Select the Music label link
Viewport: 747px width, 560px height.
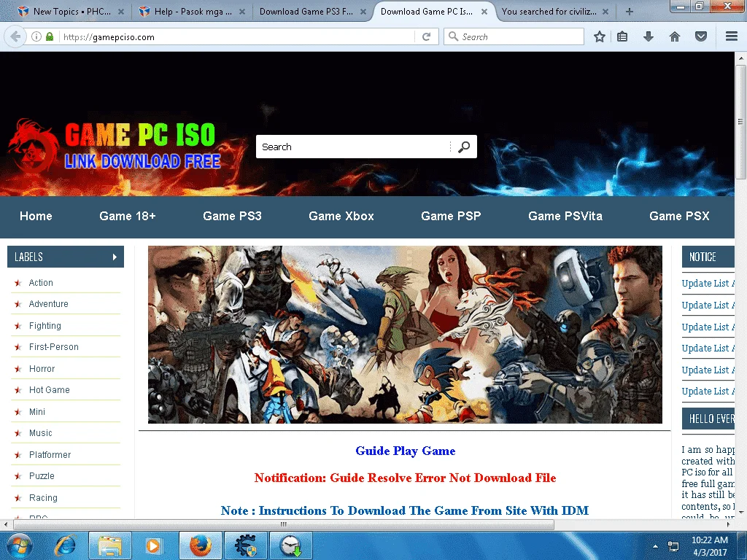point(41,433)
